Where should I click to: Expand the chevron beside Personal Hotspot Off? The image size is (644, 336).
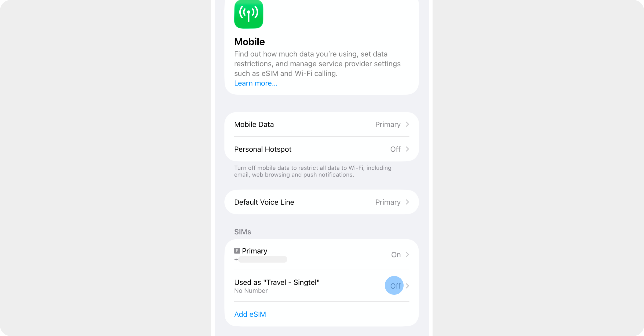tap(407, 149)
